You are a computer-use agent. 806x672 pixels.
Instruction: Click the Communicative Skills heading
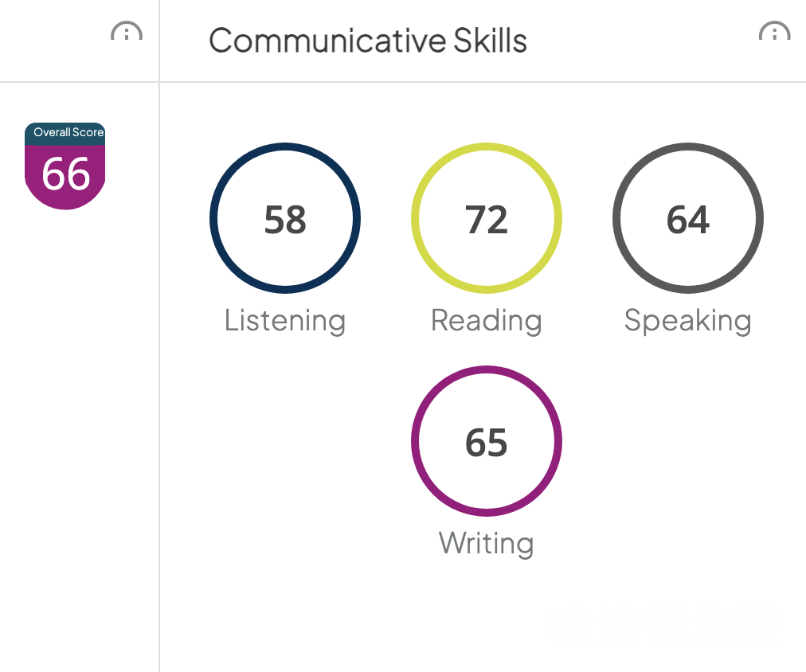coord(367,41)
